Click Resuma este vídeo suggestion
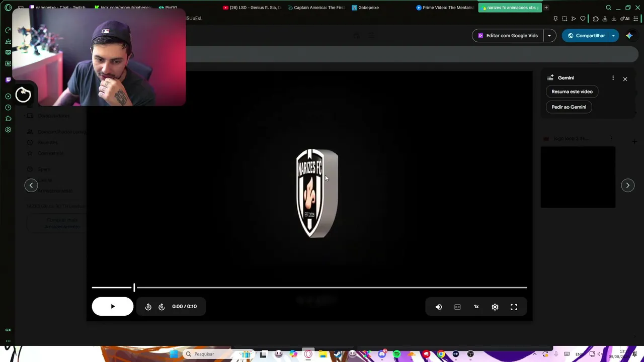This screenshot has width=644, height=362. (x=572, y=92)
